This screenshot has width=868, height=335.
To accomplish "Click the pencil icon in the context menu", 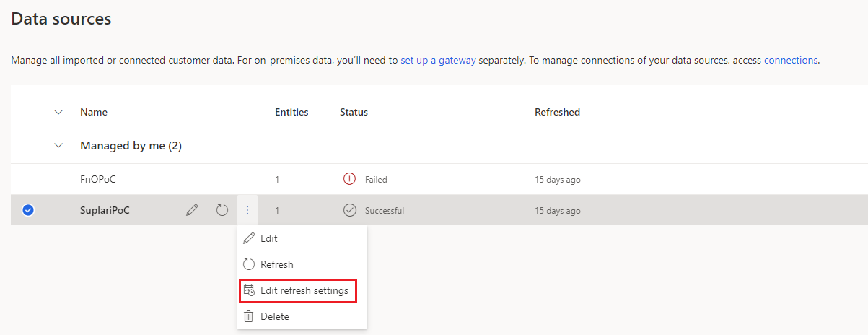I will [249, 238].
